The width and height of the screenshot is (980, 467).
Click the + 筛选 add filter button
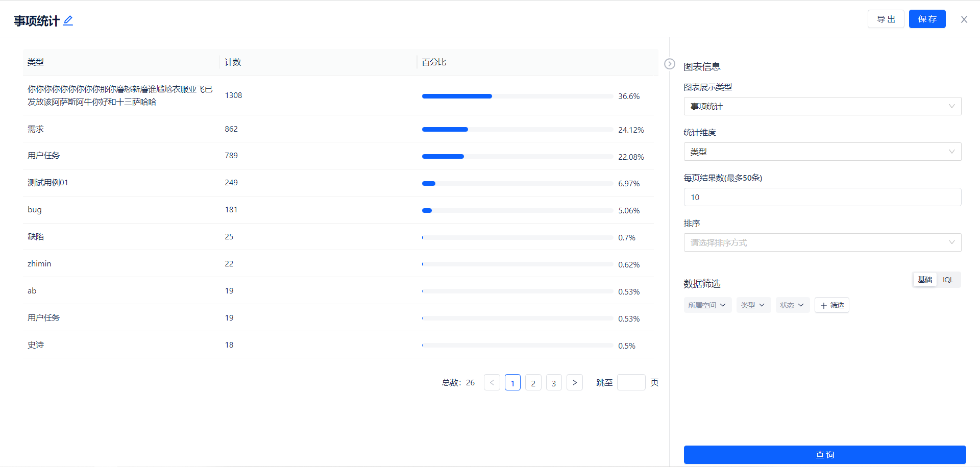point(832,305)
